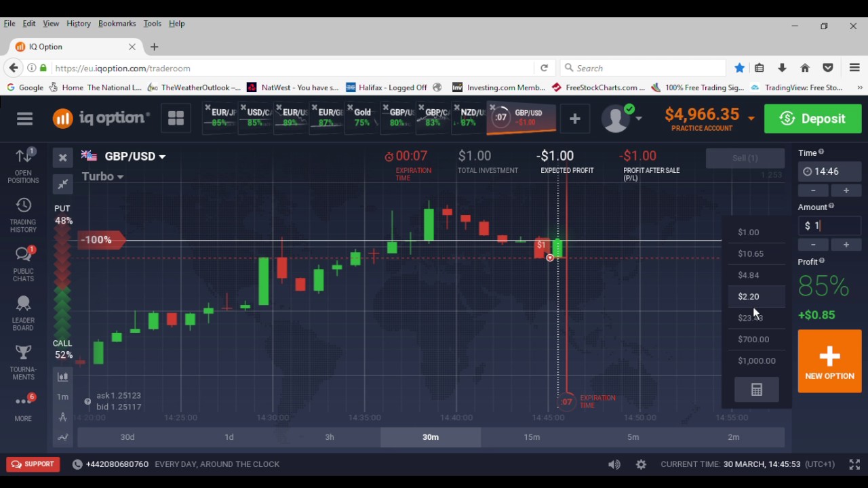
Task: Open the Tools browser menu
Action: tap(152, 24)
